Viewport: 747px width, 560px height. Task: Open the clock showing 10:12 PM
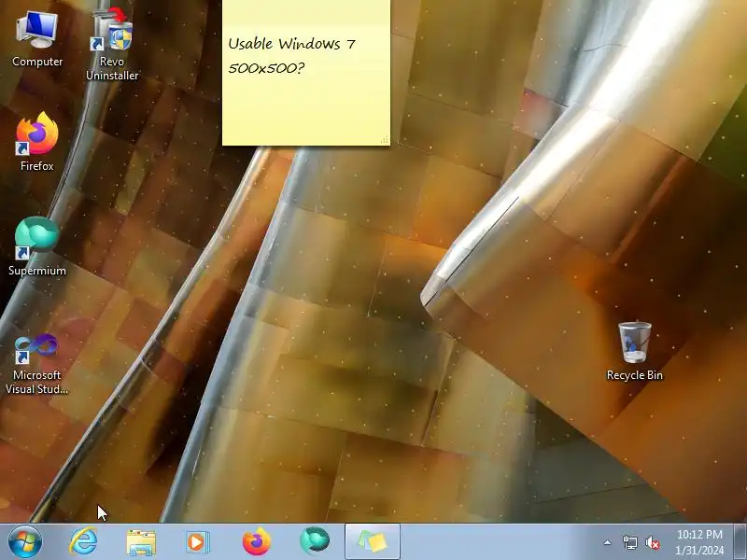[699, 542]
